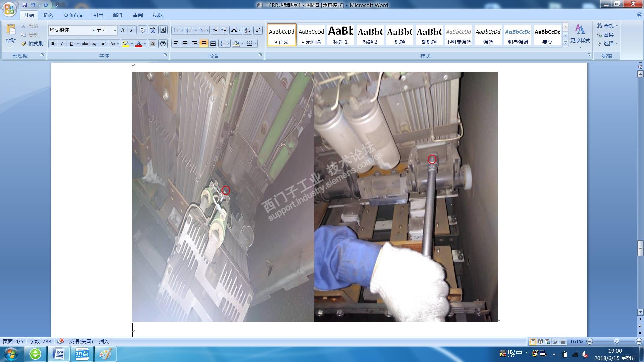Apply the 标题 1 style

coord(340,35)
